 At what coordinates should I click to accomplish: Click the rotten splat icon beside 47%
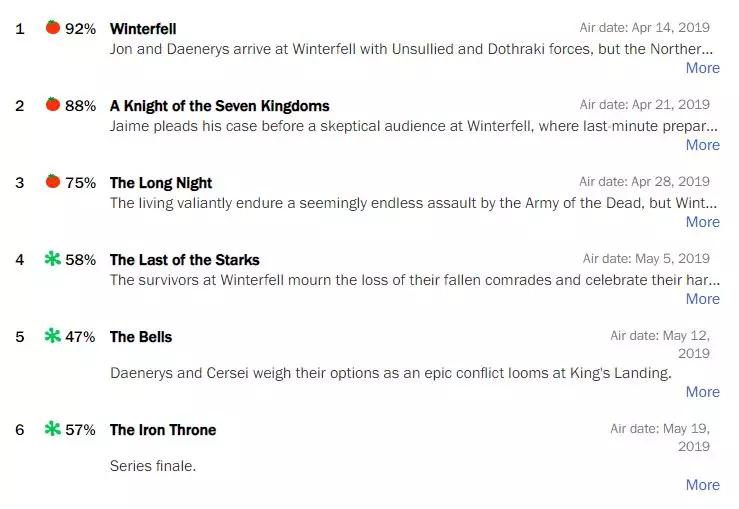(53, 336)
